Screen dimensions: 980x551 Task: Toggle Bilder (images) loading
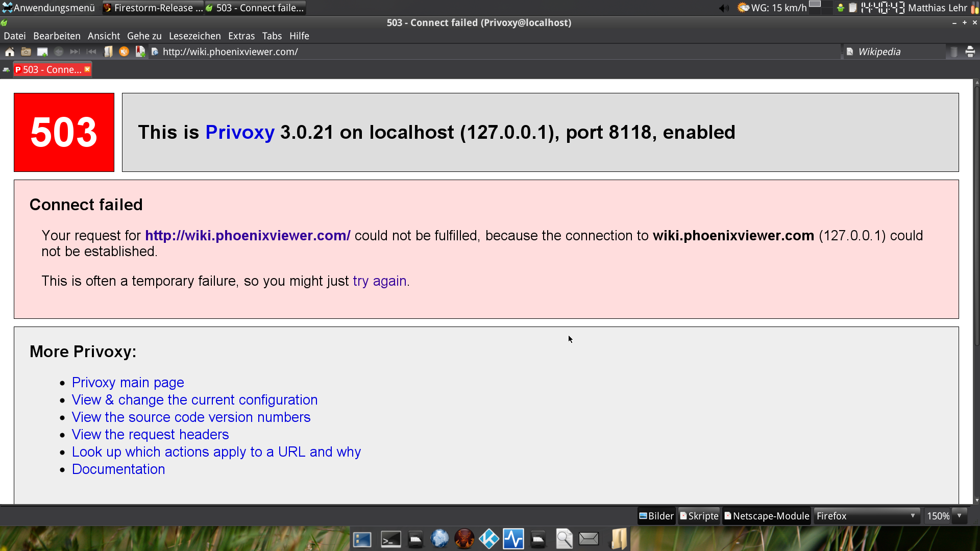(656, 516)
